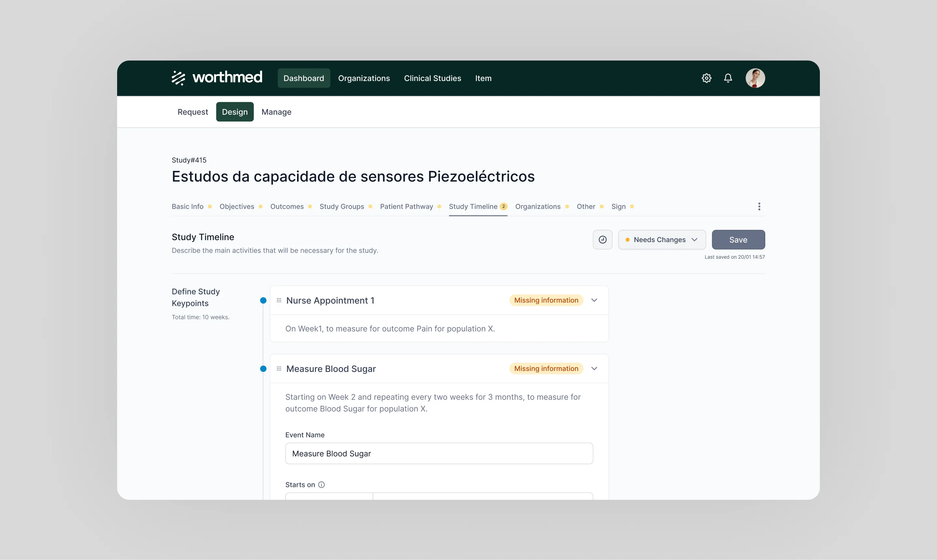The width and height of the screenshot is (937, 560).
Task: Click On Week1 description text
Action: click(390, 329)
